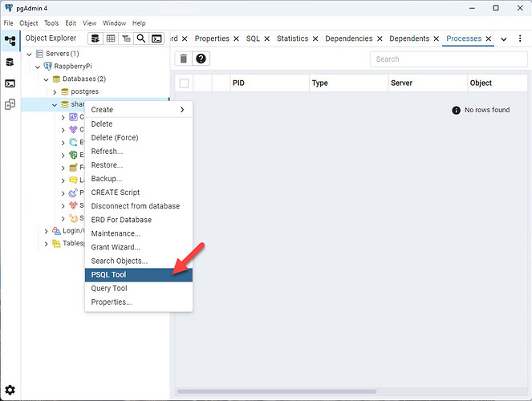The width and height of the screenshot is (532, 401).
Task: Switch to the Statistics tab
Action: coord(292,38)
